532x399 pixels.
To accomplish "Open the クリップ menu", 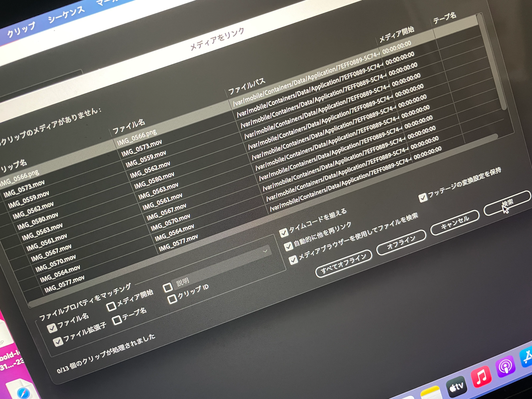I will (21, 30).
